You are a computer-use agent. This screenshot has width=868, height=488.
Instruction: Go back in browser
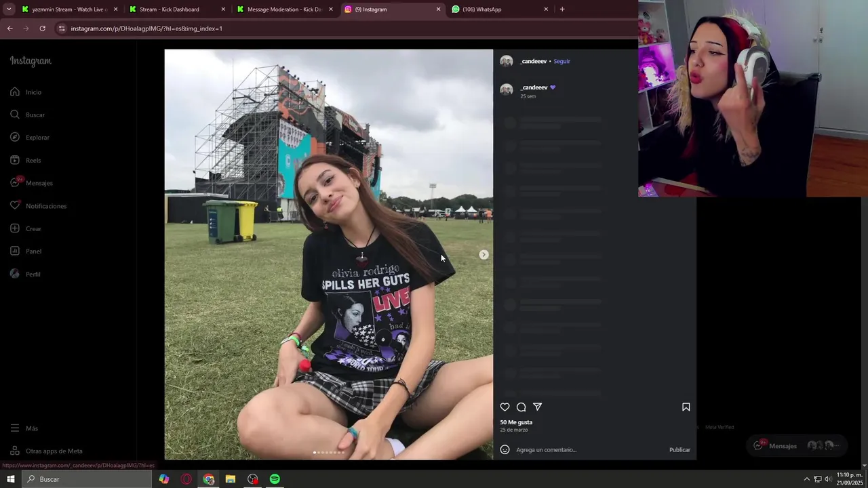9,28
